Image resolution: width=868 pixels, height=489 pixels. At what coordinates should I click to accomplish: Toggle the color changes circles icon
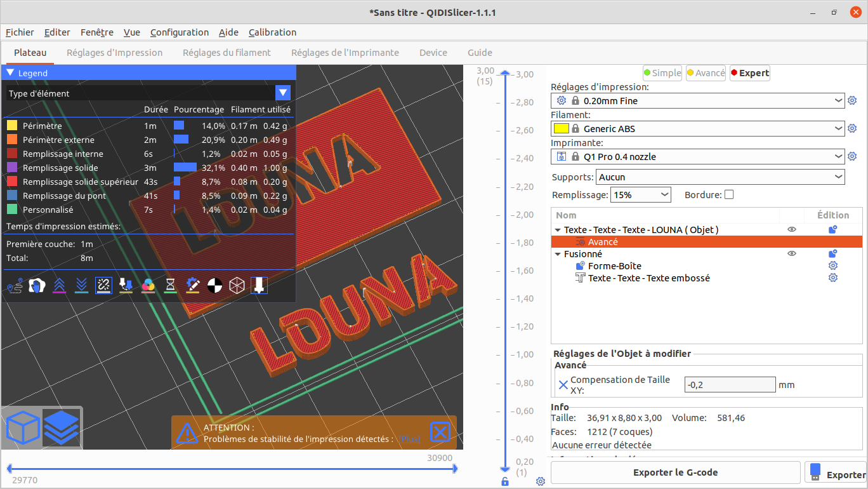[148, 286]
